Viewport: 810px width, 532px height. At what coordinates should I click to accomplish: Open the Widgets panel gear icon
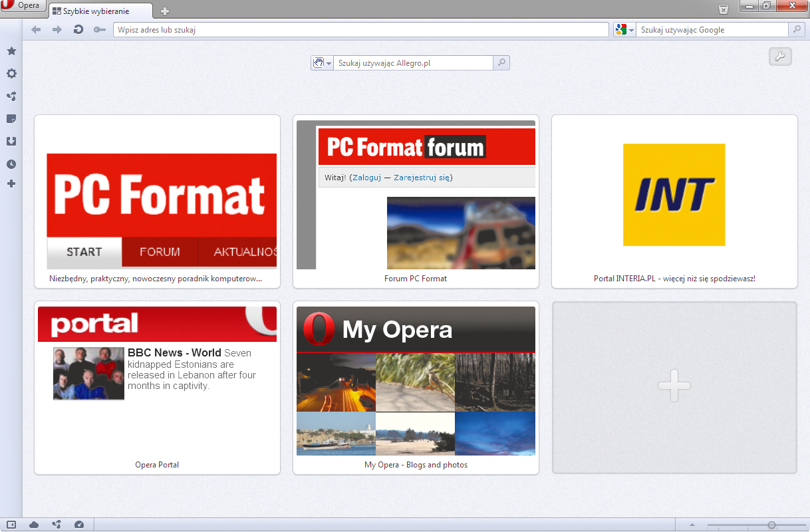coord(11,74)
